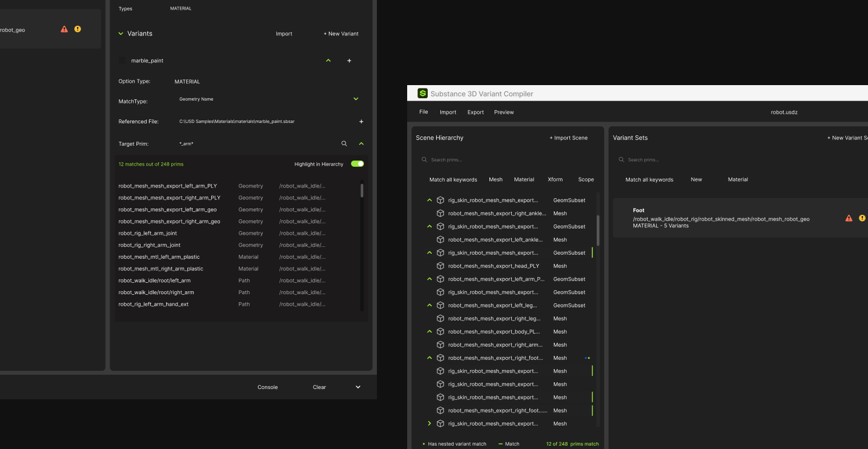The height and width of the screenshot is (449, 868).
Task: Collapse the Variants section chevron
Action: (x=120, y=34)
